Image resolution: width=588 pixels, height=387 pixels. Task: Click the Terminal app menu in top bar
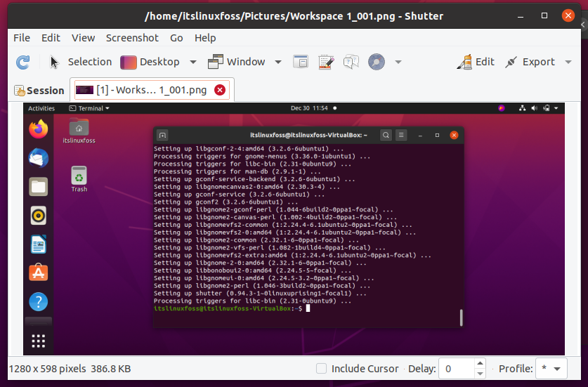point(89,108)
